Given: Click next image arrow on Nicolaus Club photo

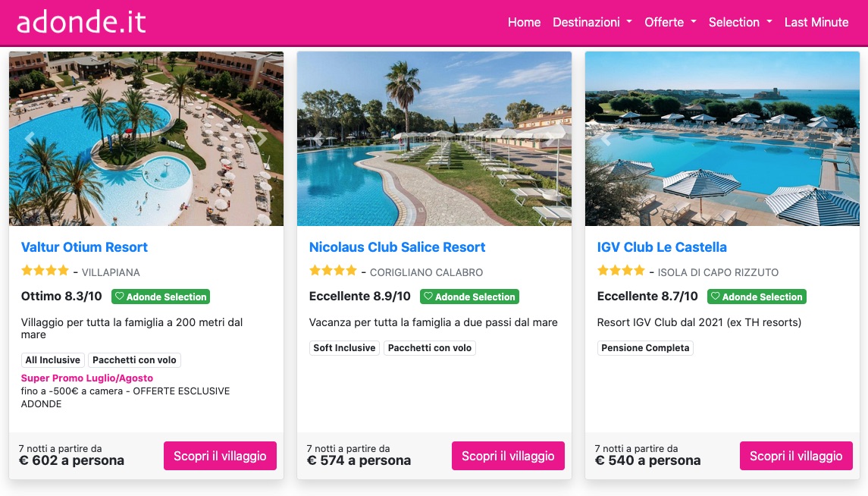Looking at the screenshot, I should coord(550,139).
